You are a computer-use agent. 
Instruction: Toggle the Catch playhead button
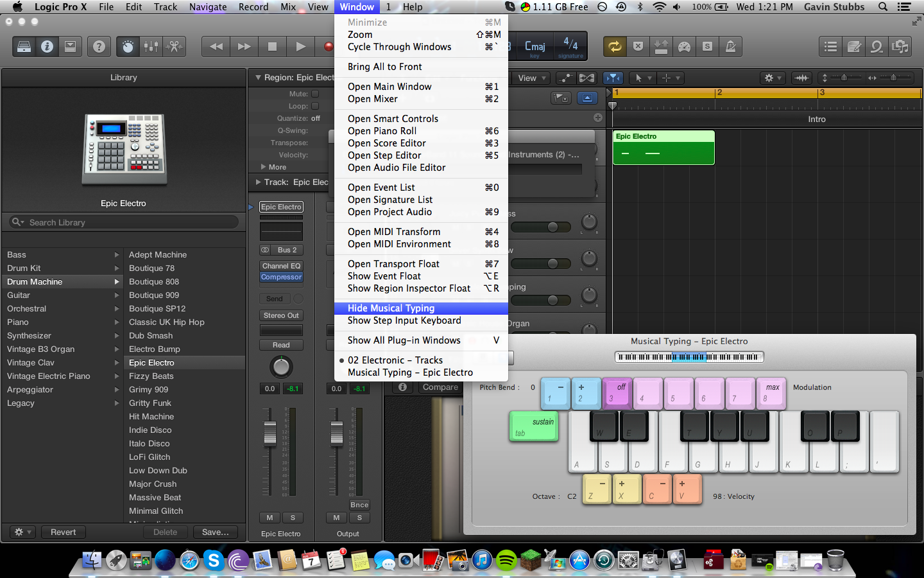[x=613, y=78]
